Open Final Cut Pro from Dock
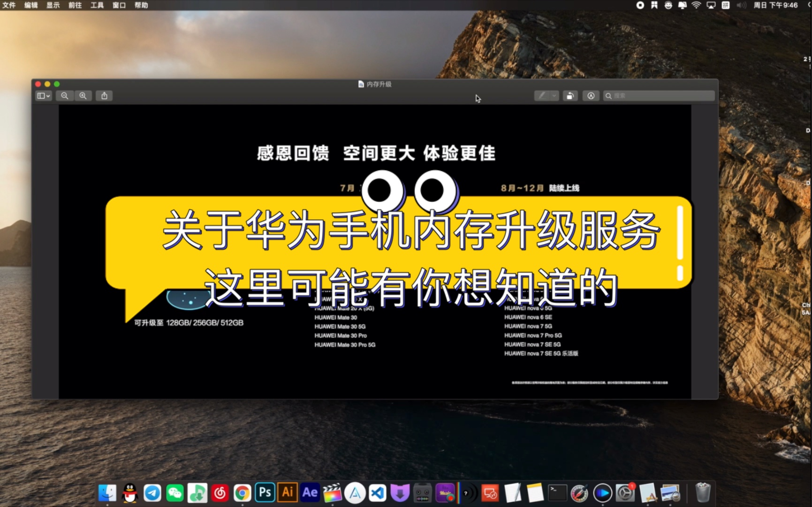 [333, 493]
